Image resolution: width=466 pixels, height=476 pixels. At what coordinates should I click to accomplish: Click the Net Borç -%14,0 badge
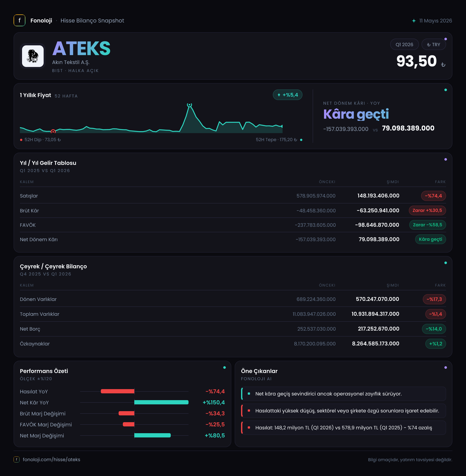(434, 329)
